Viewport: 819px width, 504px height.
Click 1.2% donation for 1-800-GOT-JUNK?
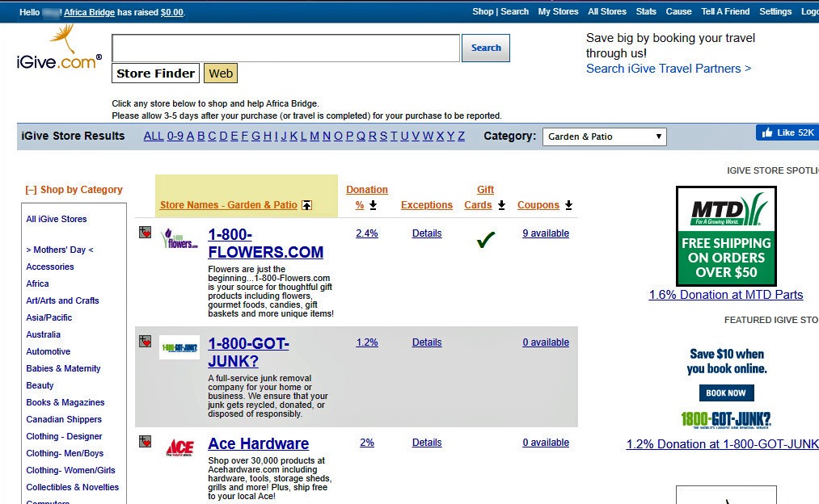click(x=367, y=342)
